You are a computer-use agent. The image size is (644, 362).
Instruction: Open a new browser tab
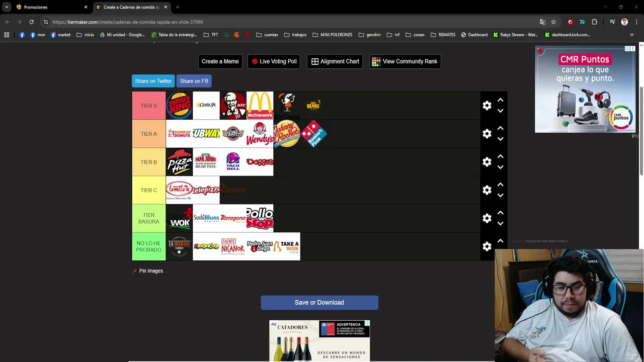[x=178, y=7]
